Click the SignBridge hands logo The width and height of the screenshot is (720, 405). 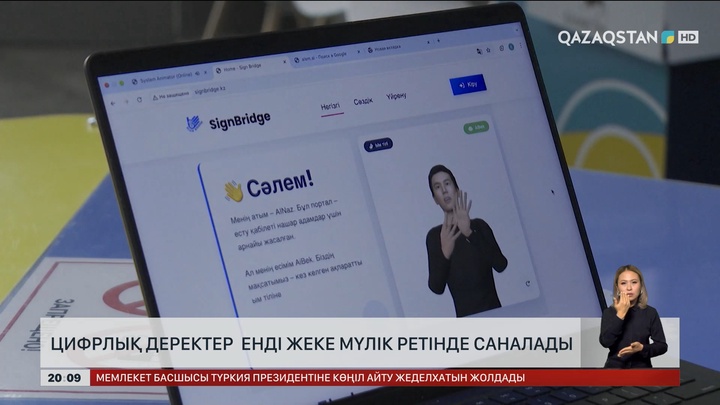pyautogui.click(x=194, y=123)
